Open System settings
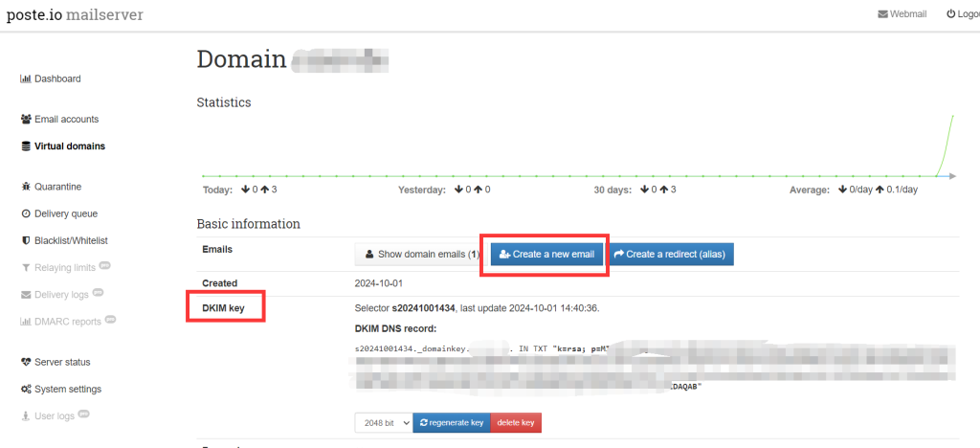The width and height of the screenshot is (980, 448). (61, 389)
